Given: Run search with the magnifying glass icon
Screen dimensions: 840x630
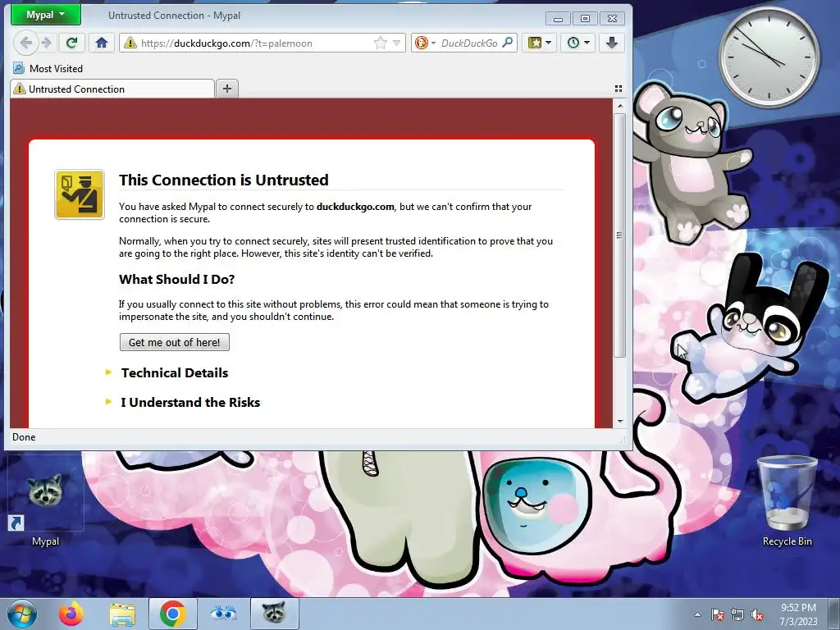Looking at the screenshot, I should 507,43.
